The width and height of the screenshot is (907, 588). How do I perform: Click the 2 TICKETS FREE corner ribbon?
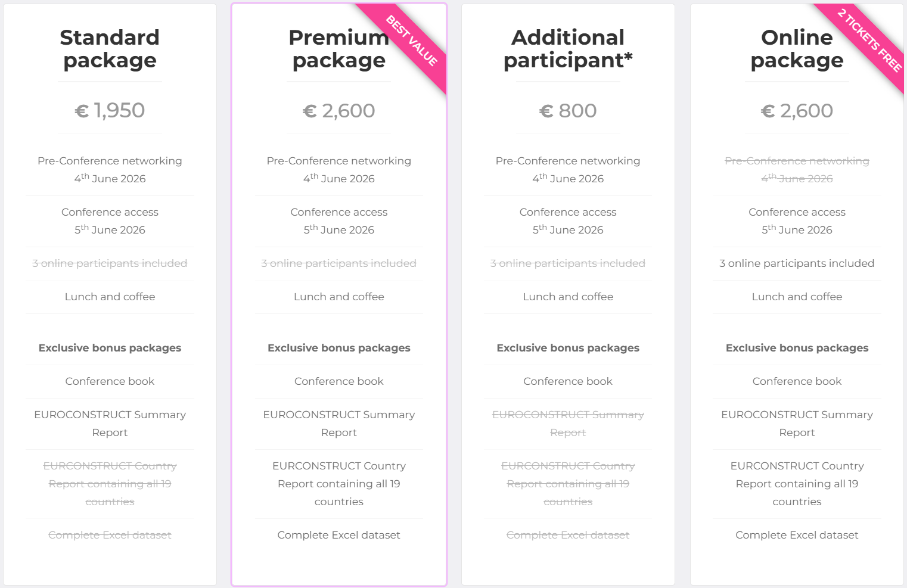pos(869,40)
